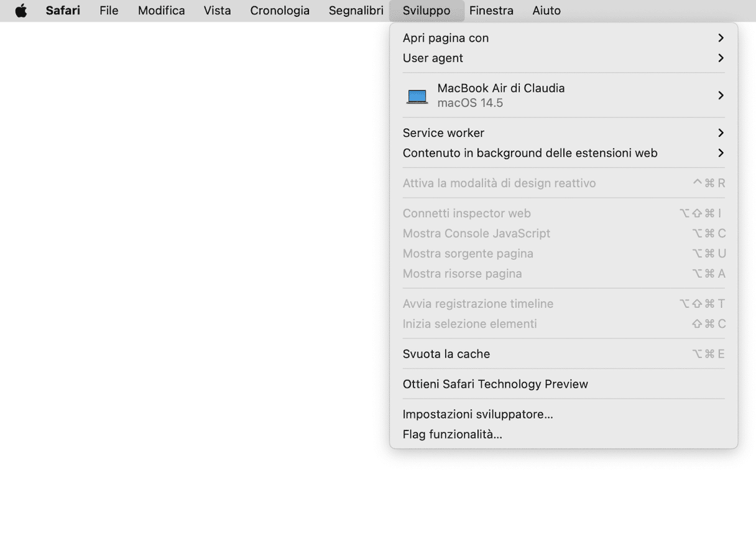Screen dimensions: 756x548
Task: Open the Modifica menu
Action: pos(162,11)
